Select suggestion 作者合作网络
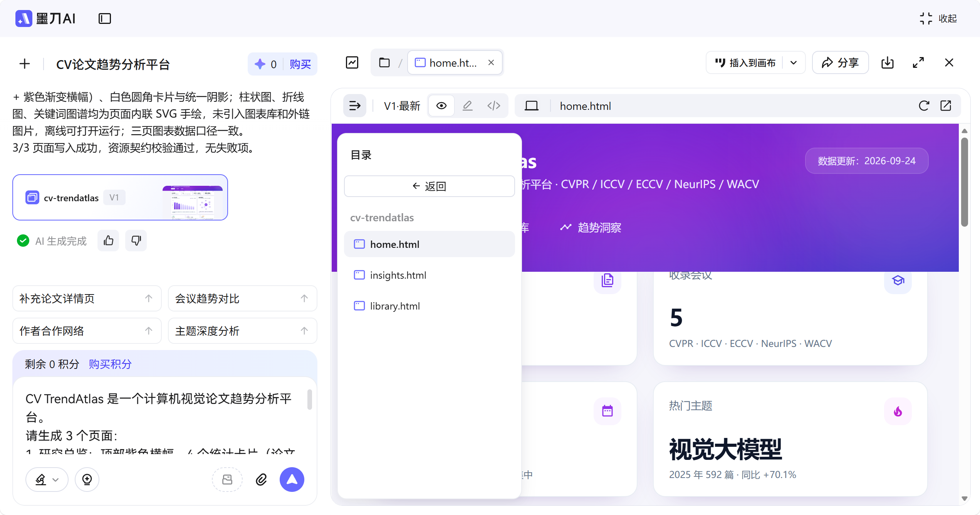 [87, 331]
